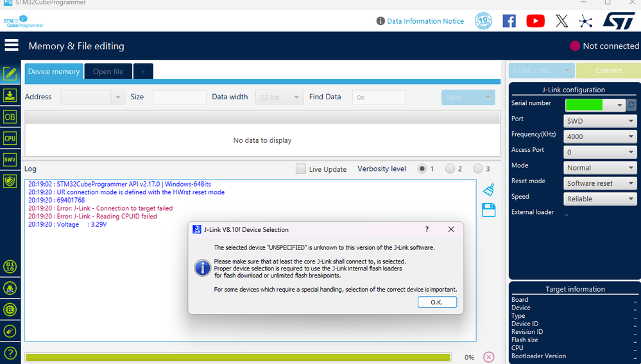Screen dimensions: 641x364
Task: Open the Speed Reliable dropdown
Action: click(600, 199)
